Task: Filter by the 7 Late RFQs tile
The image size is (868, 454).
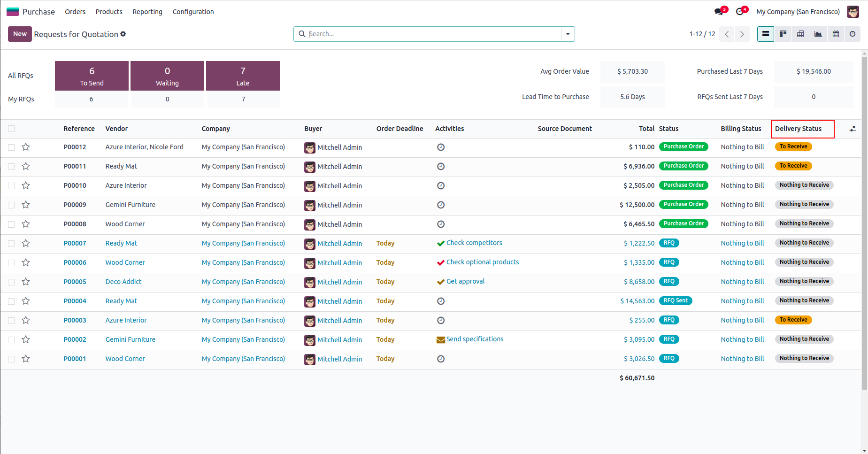Action: point(243,76)
